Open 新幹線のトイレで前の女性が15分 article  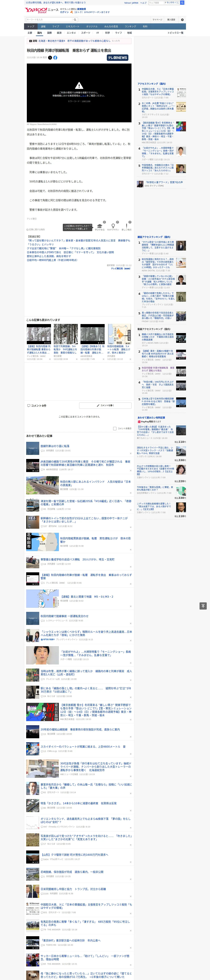pyautogui.click(x=84, y=520)
